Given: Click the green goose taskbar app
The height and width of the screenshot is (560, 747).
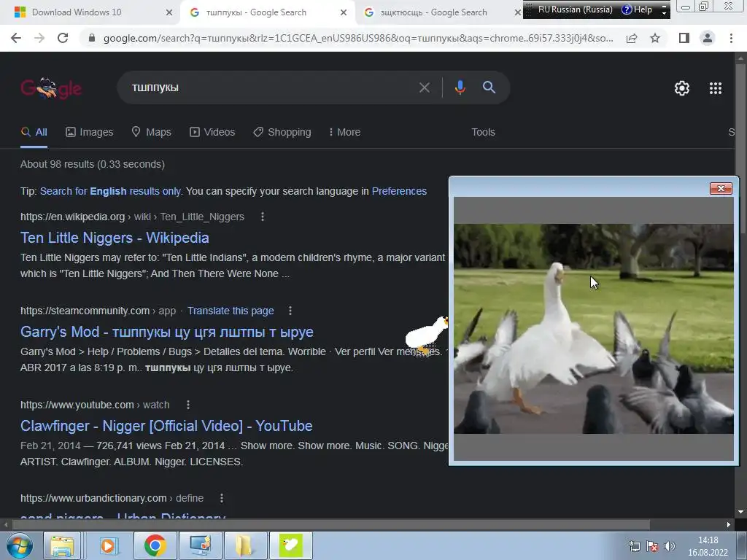Looking at the screenshot, I should tap(290, 545).
